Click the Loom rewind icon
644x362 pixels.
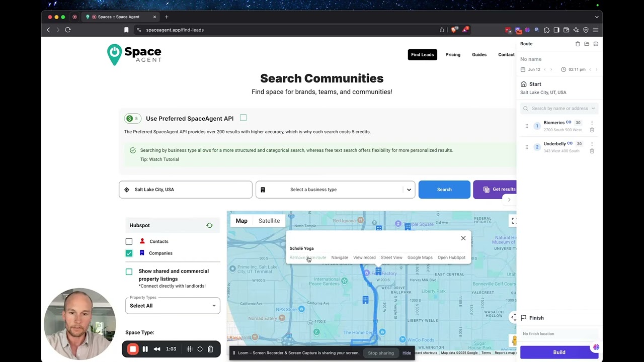click(157, 349)
